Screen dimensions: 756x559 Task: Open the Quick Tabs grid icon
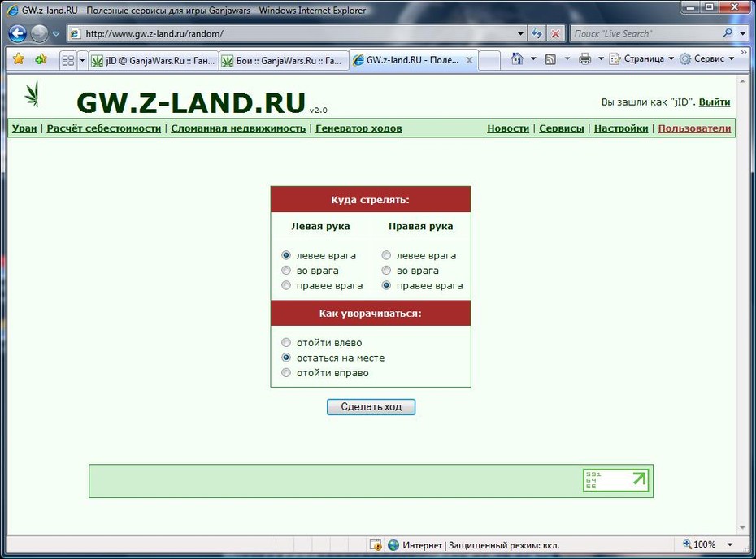[x=68, y=60]
